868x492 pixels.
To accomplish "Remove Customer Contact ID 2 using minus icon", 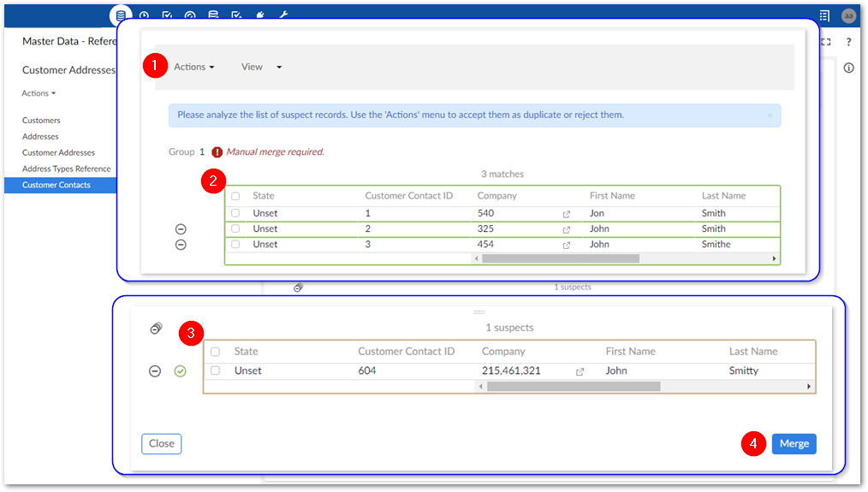I will pos(181,229).
